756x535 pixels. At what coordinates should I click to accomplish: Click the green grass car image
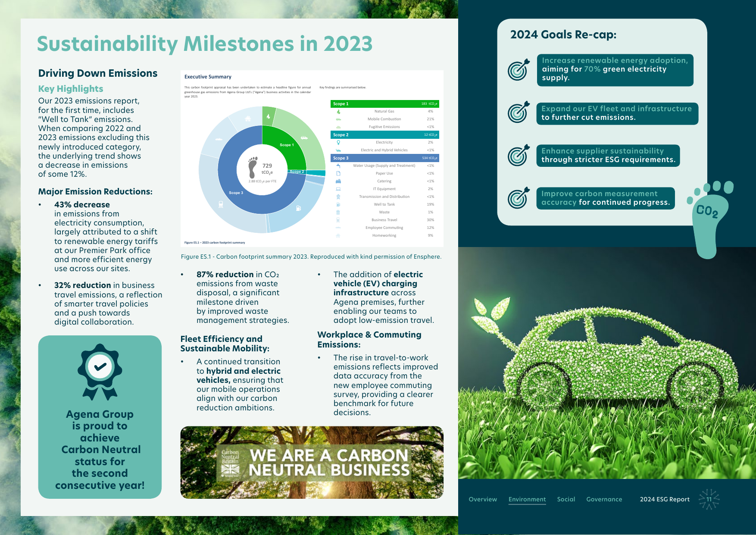[607, 363]
